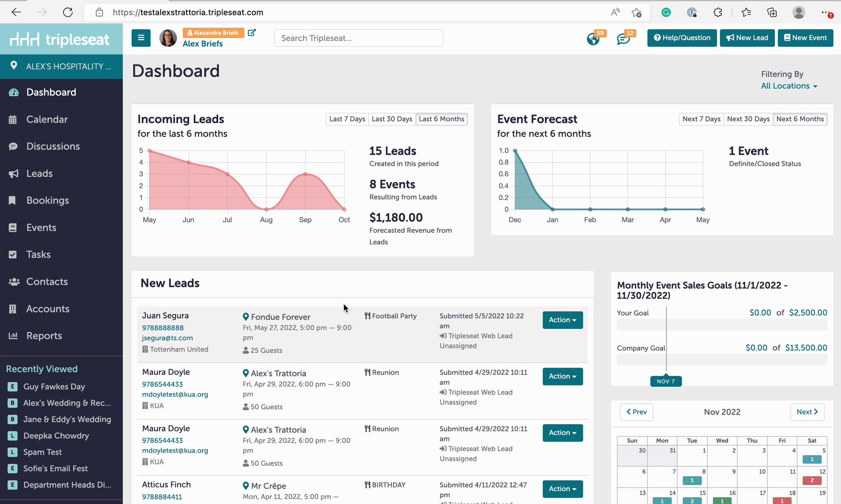Screen dimensions: 841x504
Task: Open external link icon next to Alexandra Briefs
Action: pos(252,33)
